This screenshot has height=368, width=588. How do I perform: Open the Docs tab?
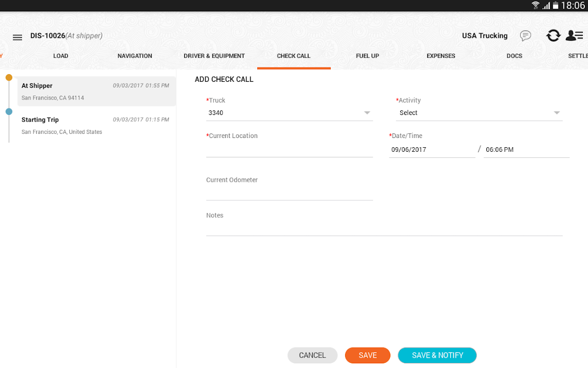(514, 56)
